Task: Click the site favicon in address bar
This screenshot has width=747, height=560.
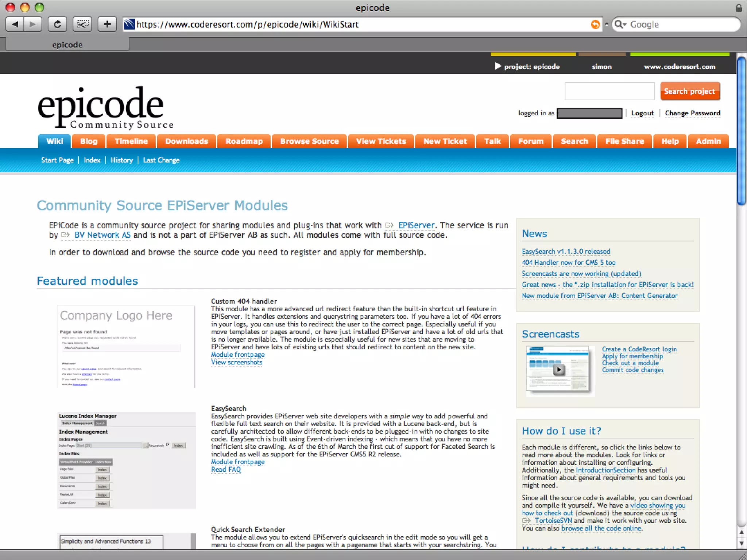Action: click(x=129, y=24)
